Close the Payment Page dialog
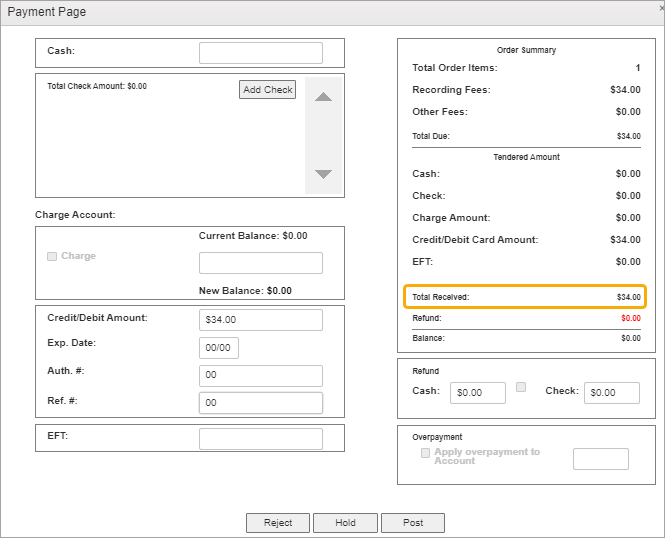 [661, 8]
